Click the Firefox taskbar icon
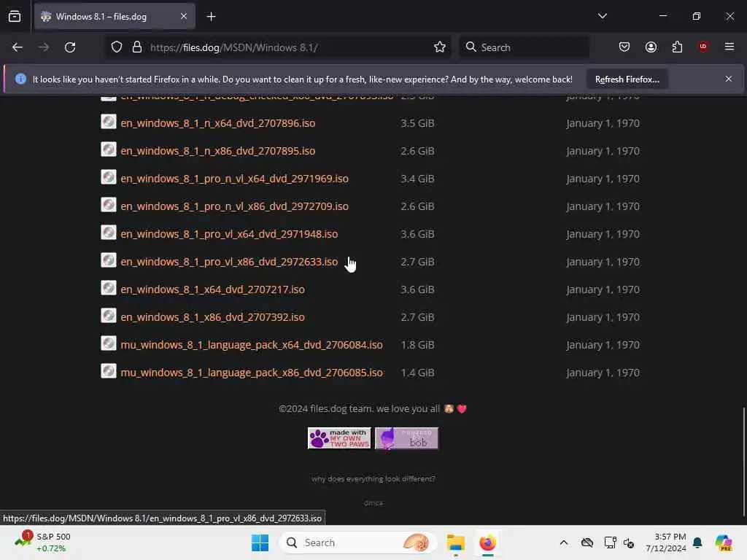Viewport: 747px width, 560px height. point(487,542)
